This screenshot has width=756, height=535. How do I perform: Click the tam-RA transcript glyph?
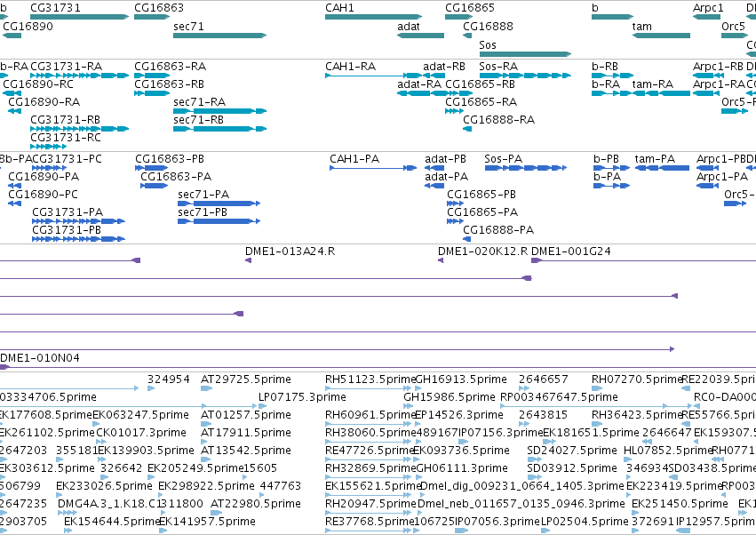(x=661, y=93)
